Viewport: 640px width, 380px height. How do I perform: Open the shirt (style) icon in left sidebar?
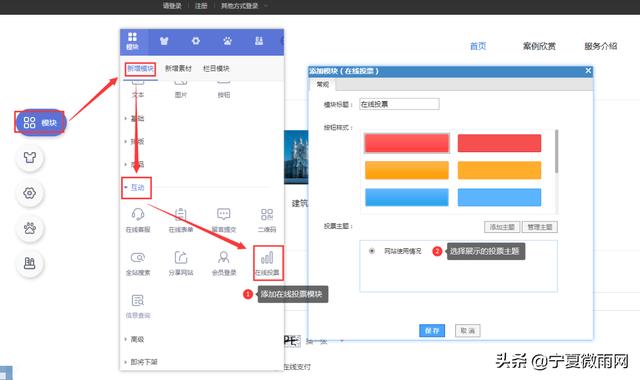(x=29, y=158)
